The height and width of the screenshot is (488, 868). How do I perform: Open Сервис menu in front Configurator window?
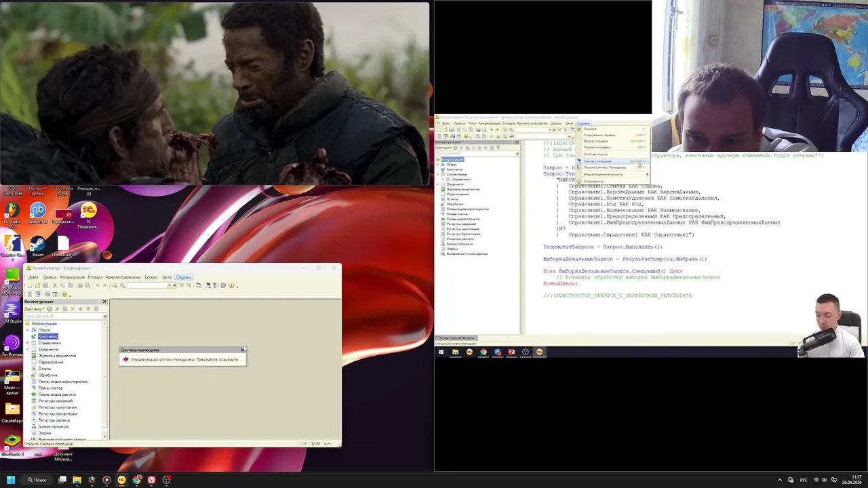[x=151, y=277]
